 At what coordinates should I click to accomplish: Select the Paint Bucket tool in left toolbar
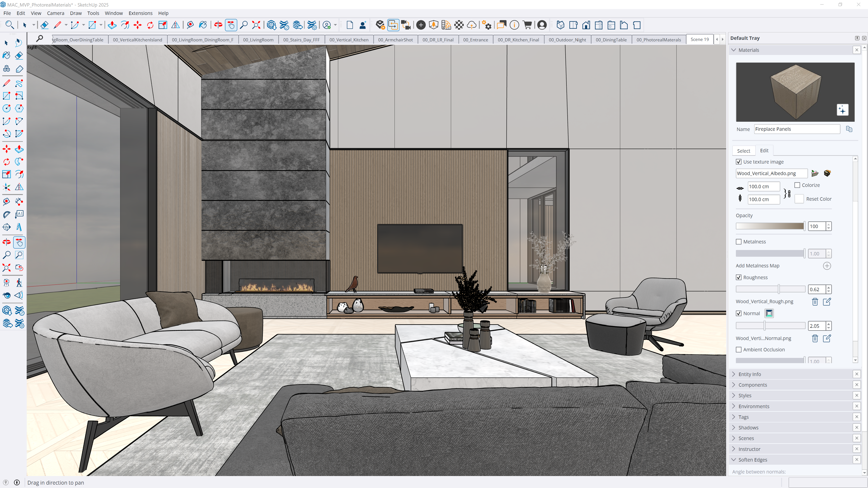6,55
